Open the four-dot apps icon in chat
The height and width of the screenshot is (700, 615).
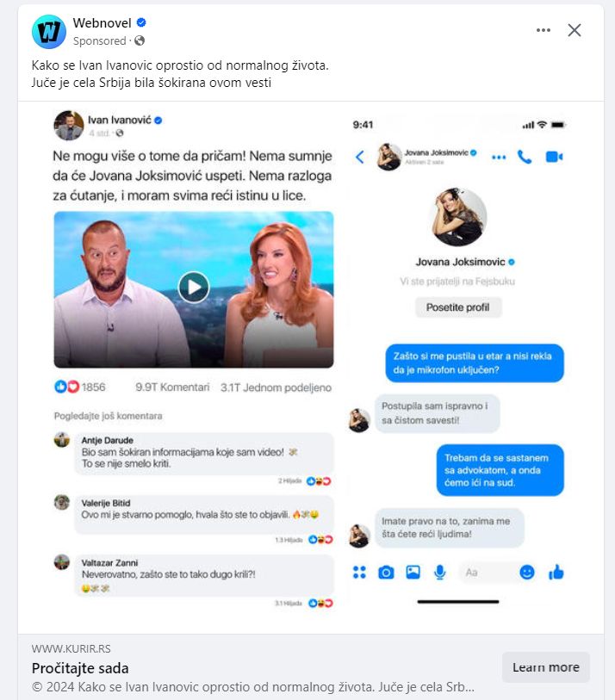click(359, 572)
